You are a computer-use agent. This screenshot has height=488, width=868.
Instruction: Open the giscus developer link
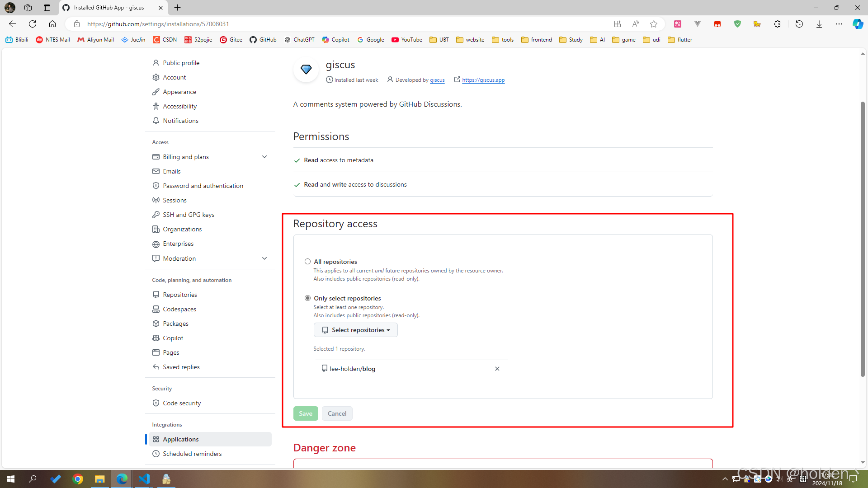437,80
